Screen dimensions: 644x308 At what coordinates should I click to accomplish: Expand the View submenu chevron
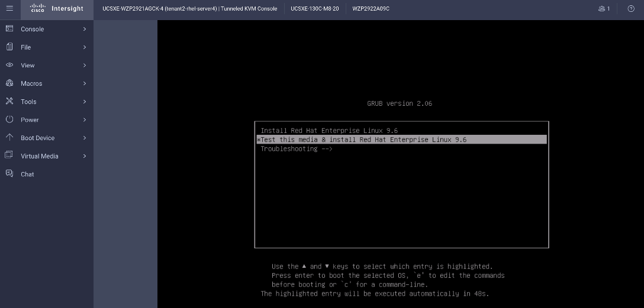85,65
